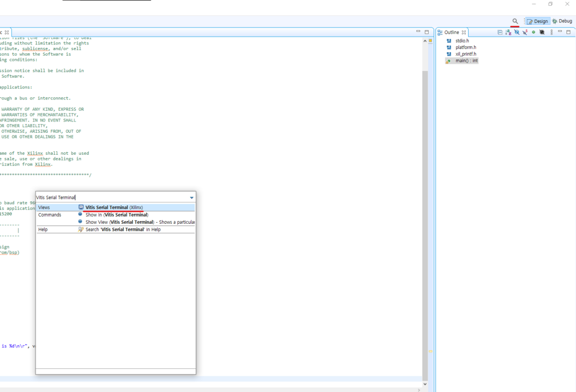Choose Show View (Vitis Serial Terminal) command
Screen dimensions: 576x392
pos(139,222)
